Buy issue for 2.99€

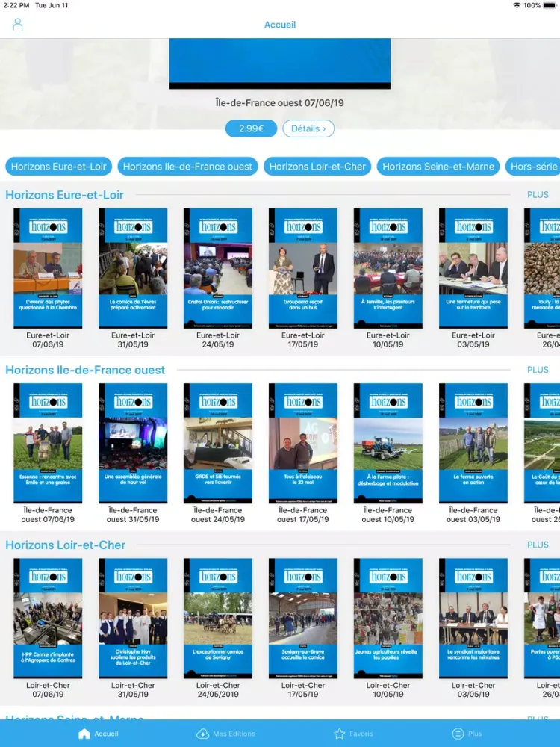click(x=251, y=128)
